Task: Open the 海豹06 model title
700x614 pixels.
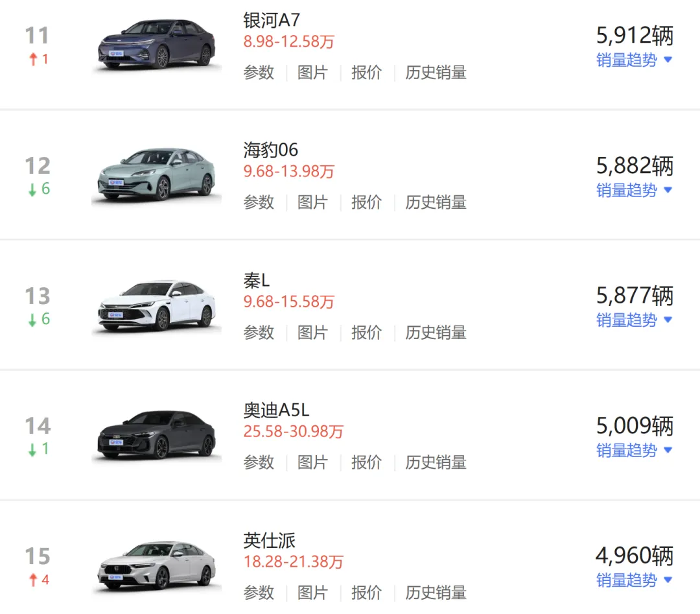Action: 270,150
